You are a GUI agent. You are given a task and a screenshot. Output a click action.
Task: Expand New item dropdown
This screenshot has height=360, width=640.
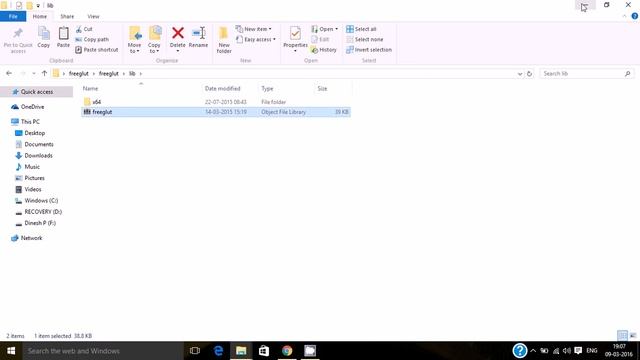253,29
